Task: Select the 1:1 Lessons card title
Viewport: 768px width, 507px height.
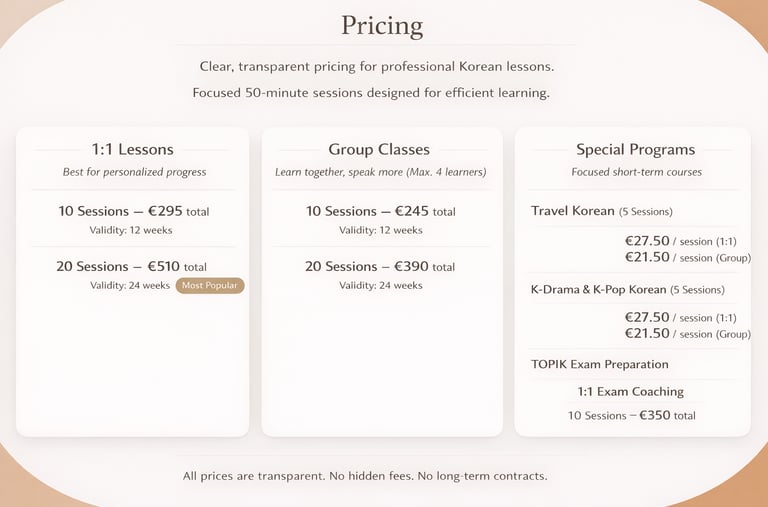Action: (132, 149)
